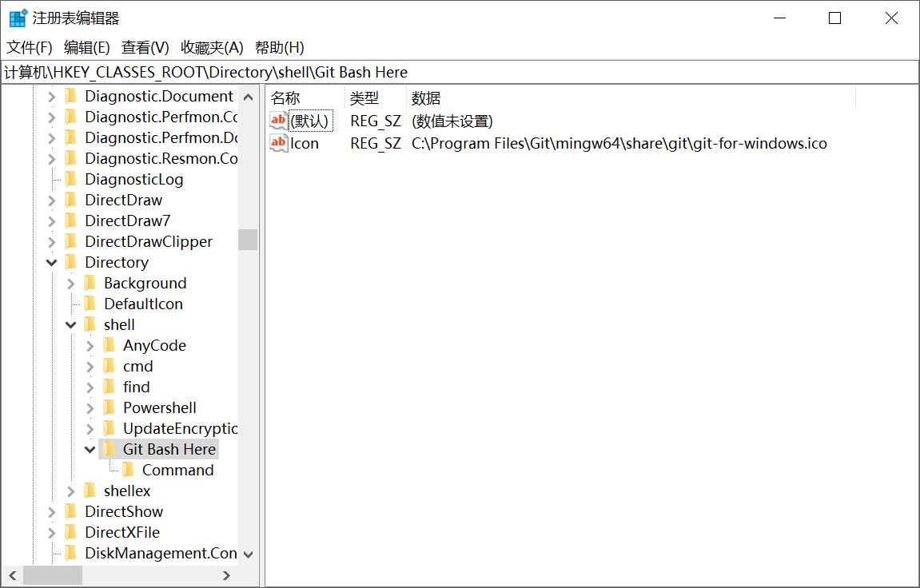Screen dimensions: 920x588
Task: Collapse the Git Bash Here key
Action: 90,450
